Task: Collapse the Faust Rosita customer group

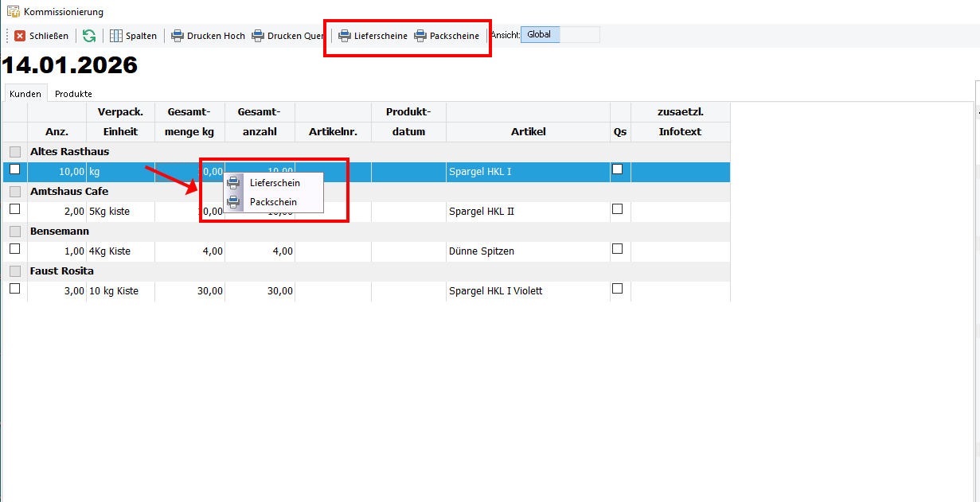Action: [x=15, y=271]
